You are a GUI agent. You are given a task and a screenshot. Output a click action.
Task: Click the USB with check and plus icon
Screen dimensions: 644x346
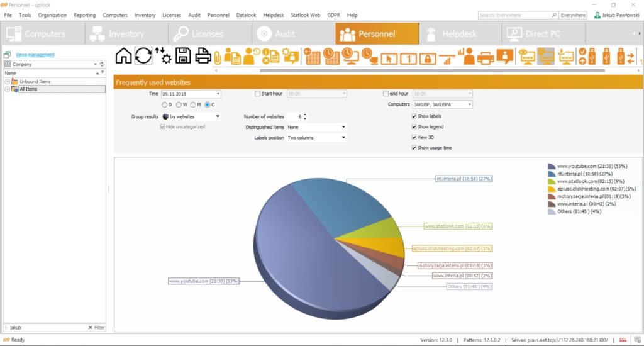coord(587,56)
